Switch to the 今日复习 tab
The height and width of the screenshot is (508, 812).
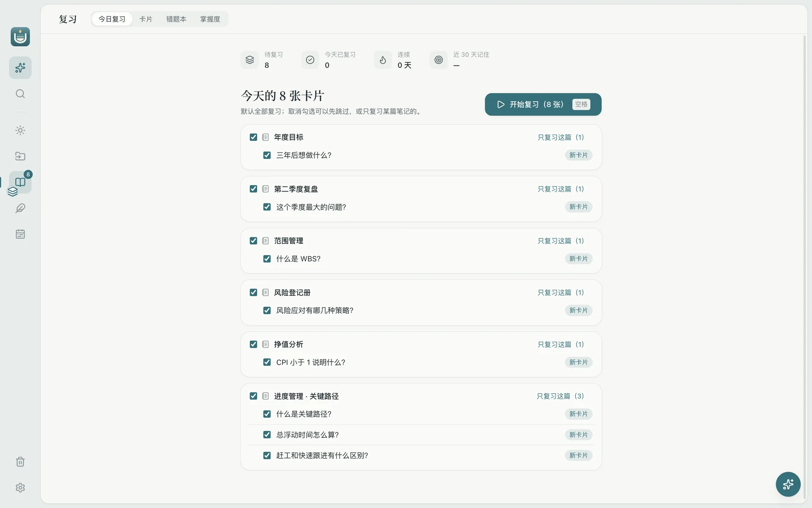pyautogui.click(x=112, y=19)
